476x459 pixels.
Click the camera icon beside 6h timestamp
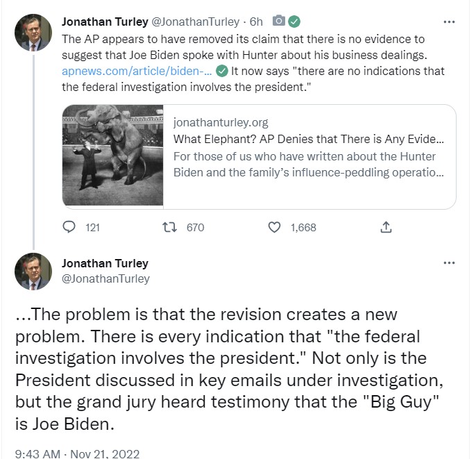(x=278, y=21)
